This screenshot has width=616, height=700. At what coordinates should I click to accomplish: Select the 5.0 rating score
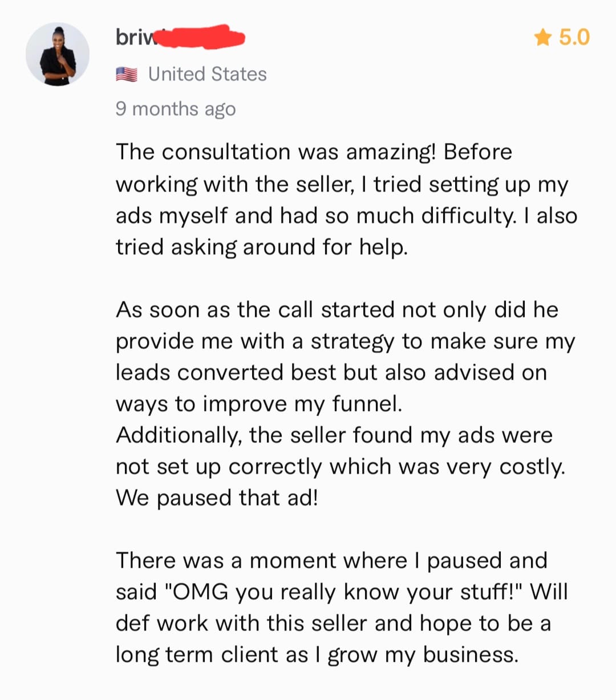click(x=574, y=38)
